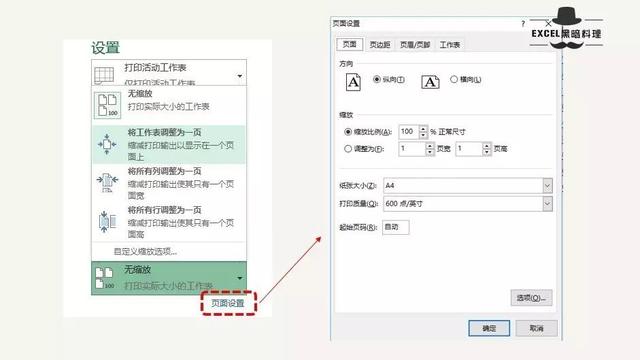Decrease 页高 pages-tall spinner
This screenshot has width=640, height=360.
pyautogui.click(x=487, y=152)
